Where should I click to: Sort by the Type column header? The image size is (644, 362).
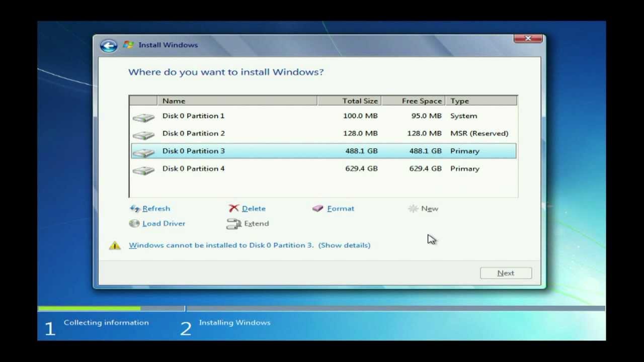(481, 101)
